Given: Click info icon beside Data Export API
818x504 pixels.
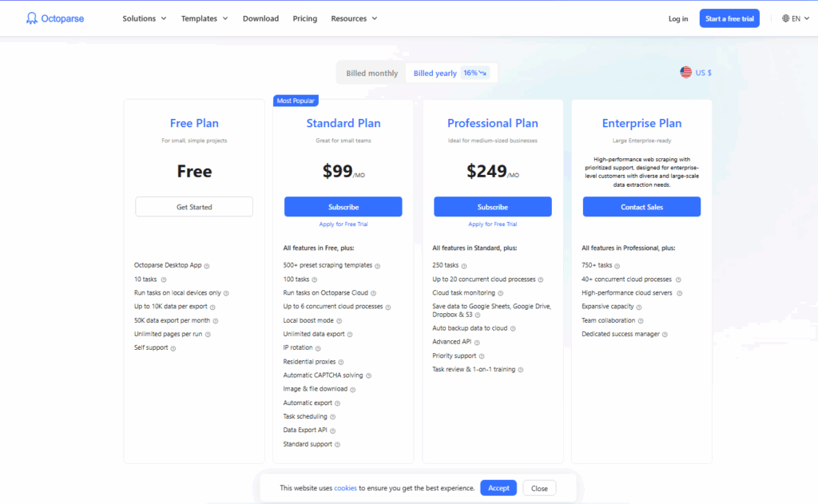Looking at the screenshot, I should (x=332, y=431).
